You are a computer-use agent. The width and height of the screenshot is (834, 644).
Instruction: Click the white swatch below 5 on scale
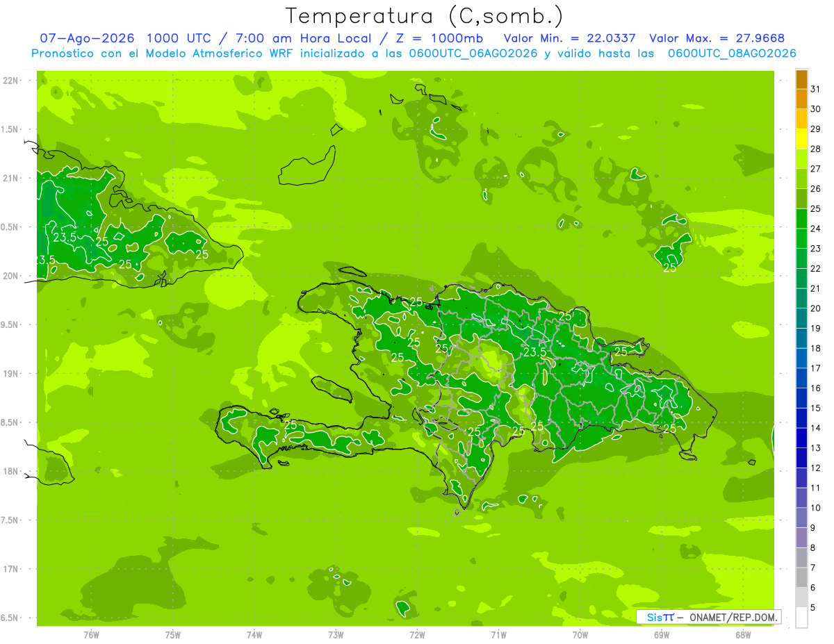point(801,618)
